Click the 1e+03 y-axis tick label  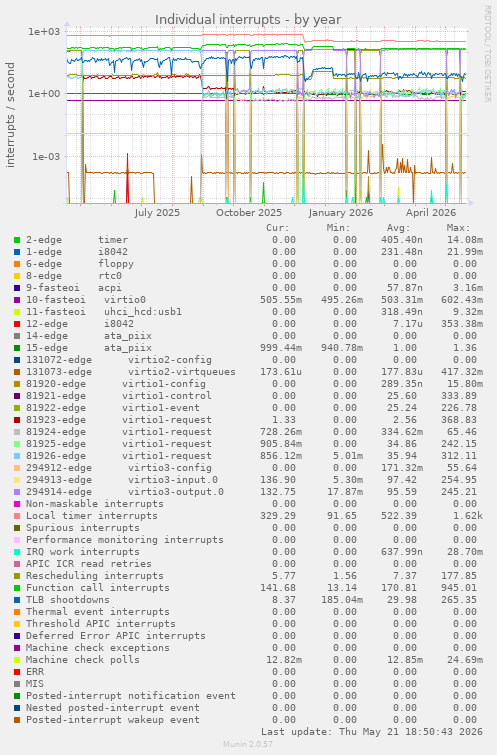(x=44, y=32)
